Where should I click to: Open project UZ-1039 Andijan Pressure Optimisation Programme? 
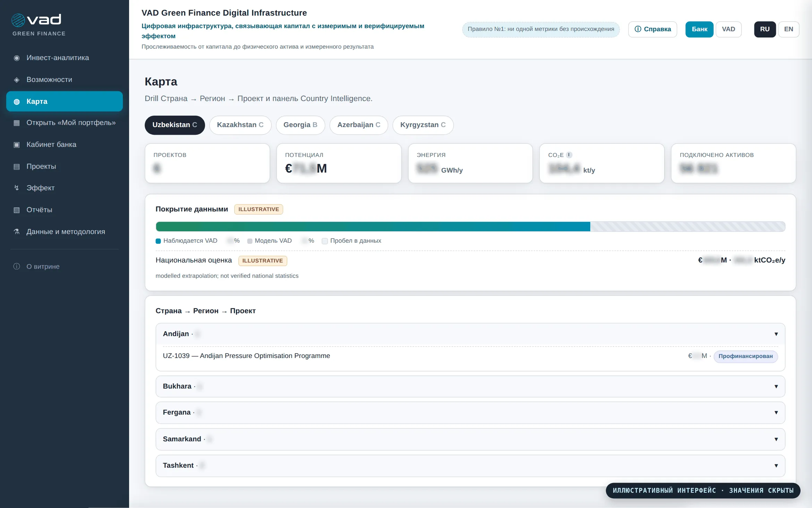click(246, 356)
